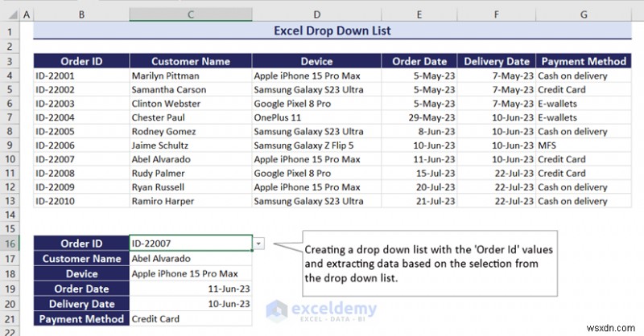Select column A header
This screenshot has width=644, height=336.
click(x=27, y=14)
